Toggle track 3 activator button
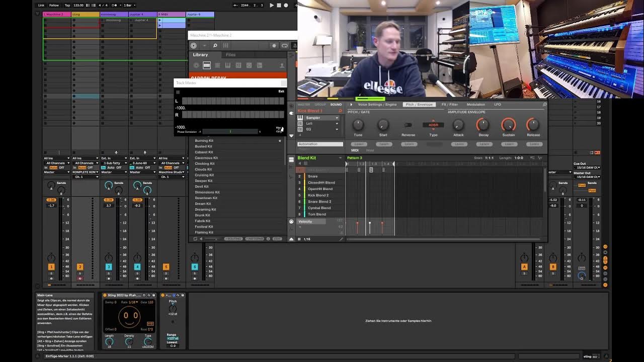Screen dimensions: 644x362 [109, 266]
